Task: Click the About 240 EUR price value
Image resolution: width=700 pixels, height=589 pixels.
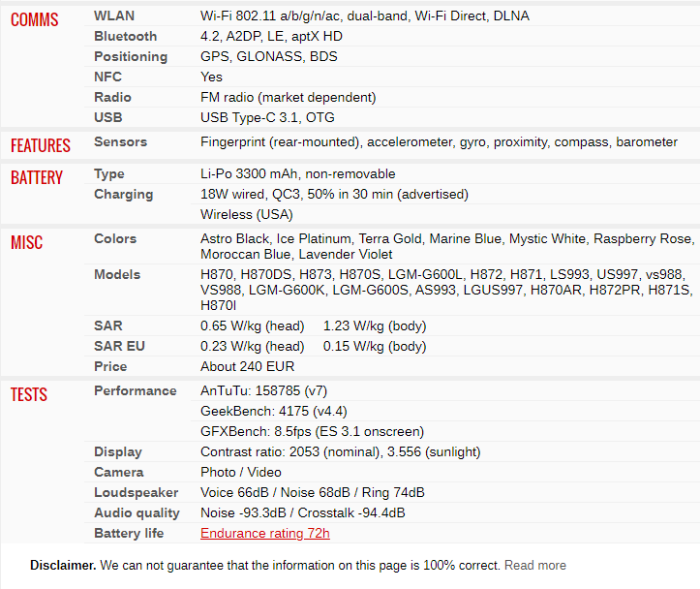Action: coord(247,366)
